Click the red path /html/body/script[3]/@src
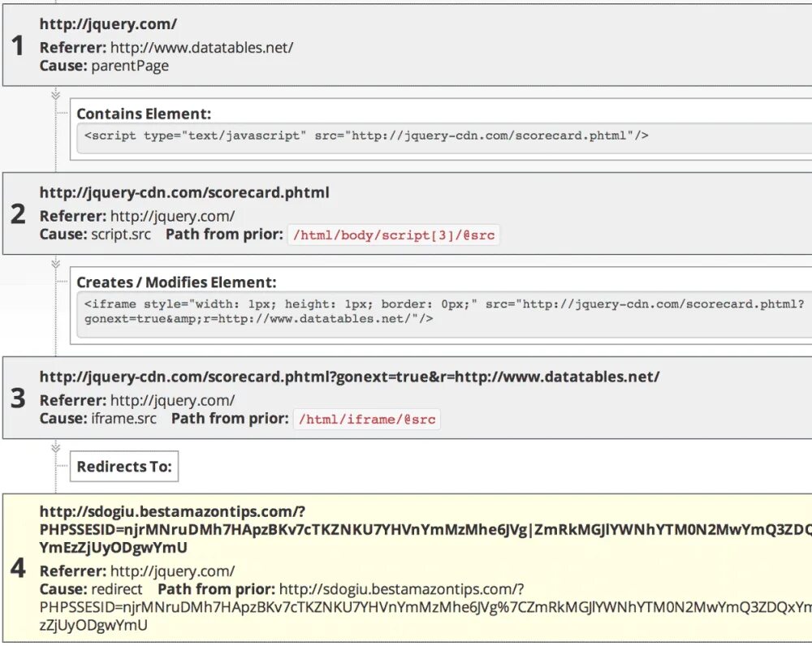The height and width of the screenshot is (646, 812). tap(394, 235)
